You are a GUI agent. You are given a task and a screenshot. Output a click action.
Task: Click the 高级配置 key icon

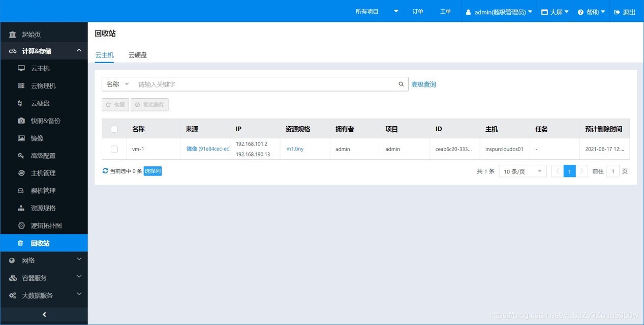[21, 156]
